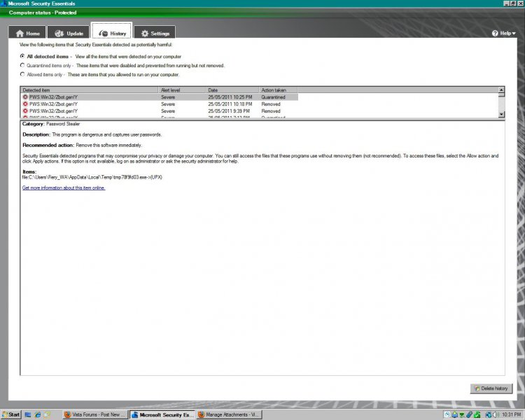Click the third quick launch icon
Image resolution: width=525 pixels, height=420 pixels.
[47, 414]
